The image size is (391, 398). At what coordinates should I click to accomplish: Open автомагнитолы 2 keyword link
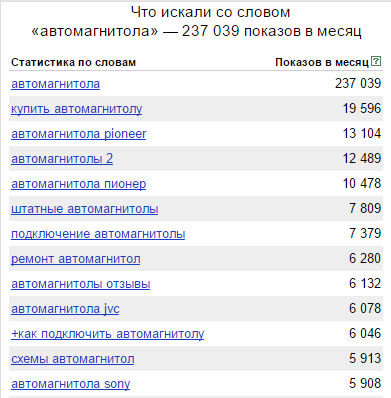[62, 159]
